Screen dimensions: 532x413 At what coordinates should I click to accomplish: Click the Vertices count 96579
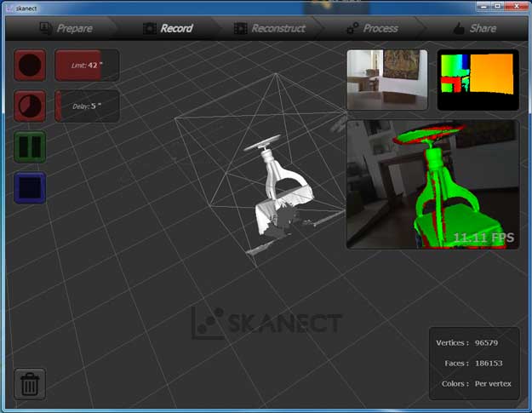coord(486,343)
